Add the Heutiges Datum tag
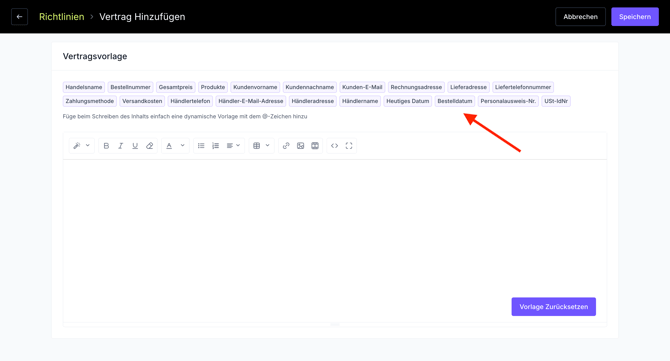 pyautogui.click(x=408, y=101)
